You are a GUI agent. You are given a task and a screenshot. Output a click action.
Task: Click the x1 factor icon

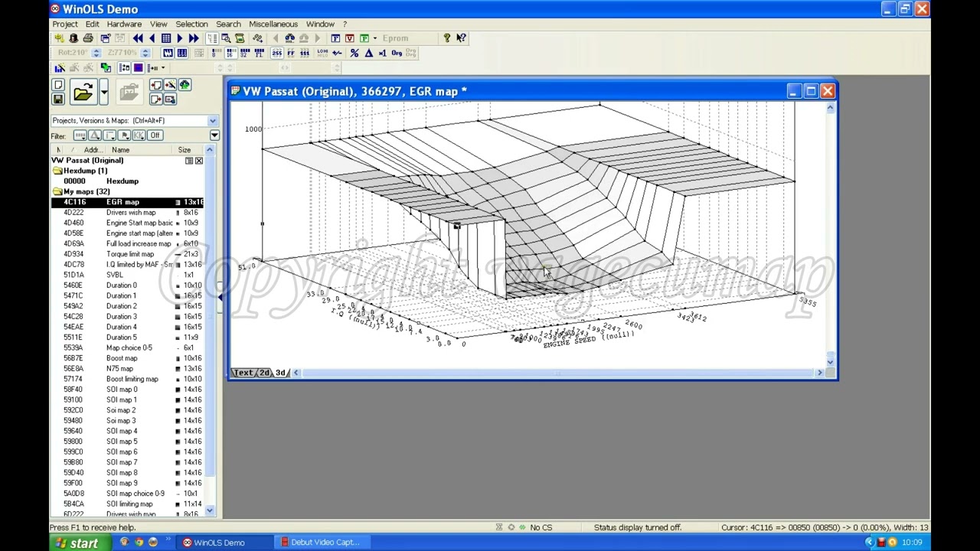(x=383, y=53)
